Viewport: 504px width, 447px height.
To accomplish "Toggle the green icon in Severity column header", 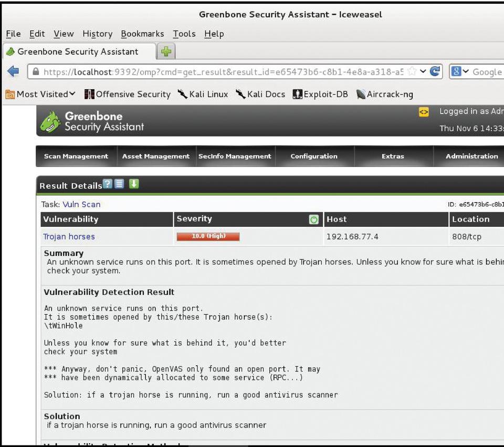I will pyautogui.click(x=314, y=220).
